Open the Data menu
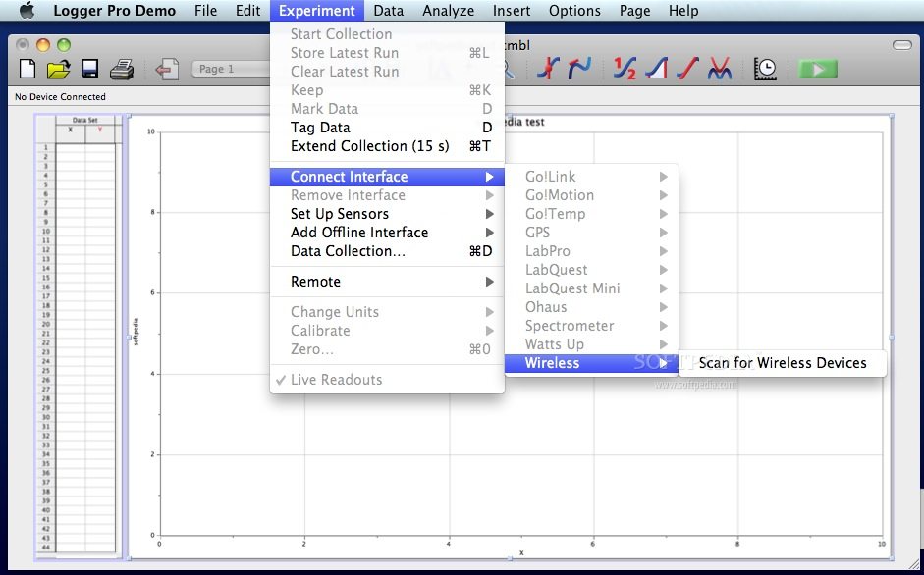 388,11
